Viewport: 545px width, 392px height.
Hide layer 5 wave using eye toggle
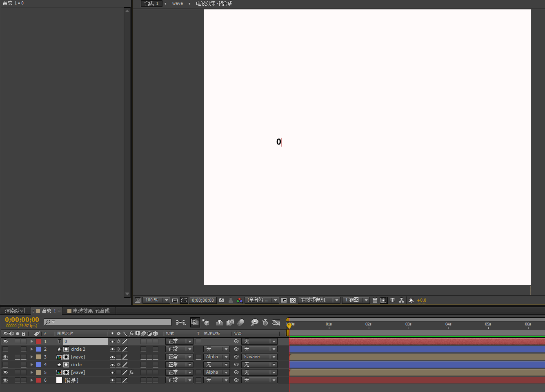[x=5, y=372]
